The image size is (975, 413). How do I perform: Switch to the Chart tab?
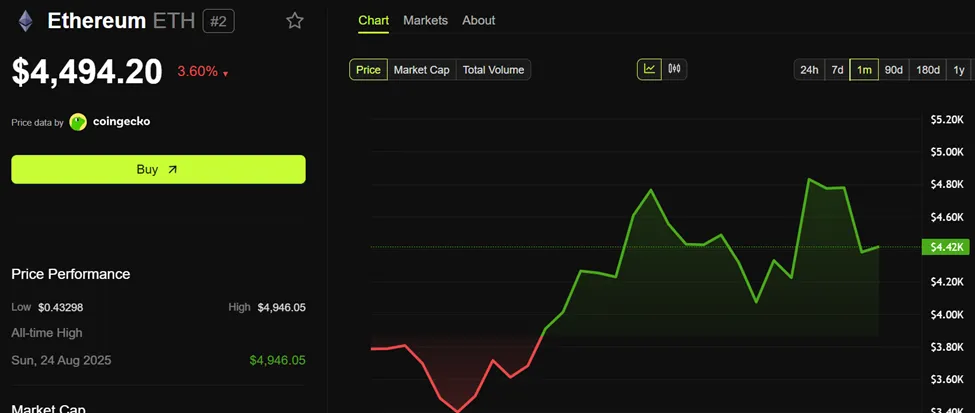[x=374, y=20]
